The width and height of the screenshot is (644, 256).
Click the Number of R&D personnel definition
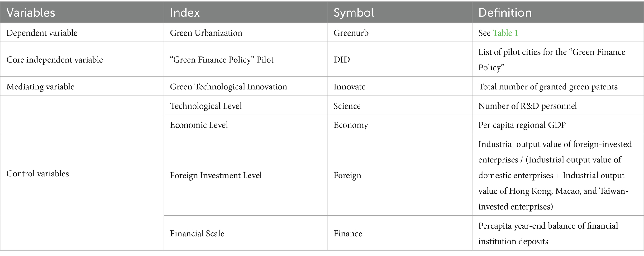click(x=527, y=106)
